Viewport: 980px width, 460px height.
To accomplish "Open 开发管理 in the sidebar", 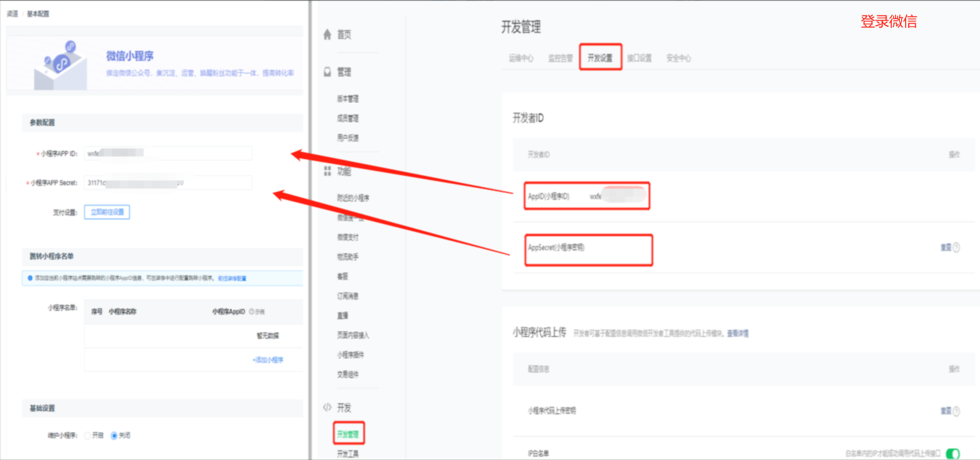I will pos(348,435).
